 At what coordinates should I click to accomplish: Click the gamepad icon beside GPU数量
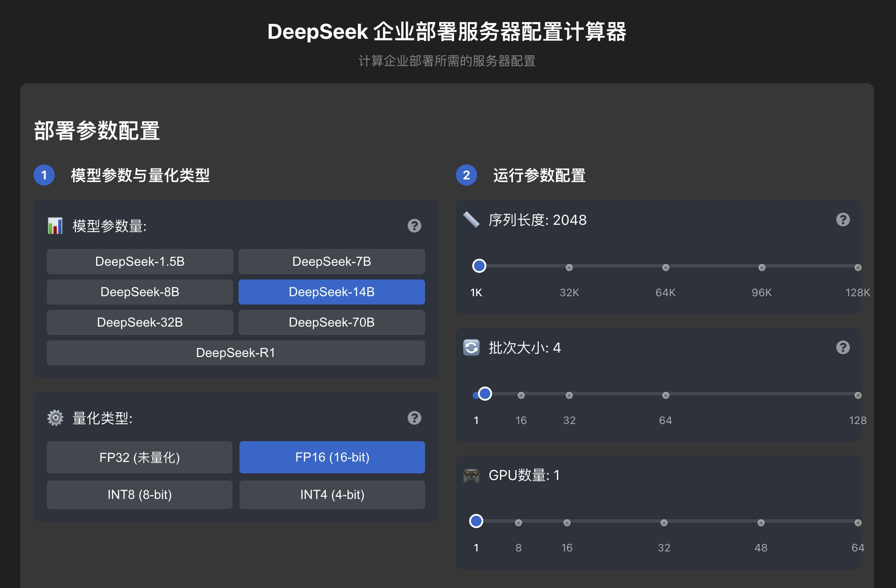(471, 476)
